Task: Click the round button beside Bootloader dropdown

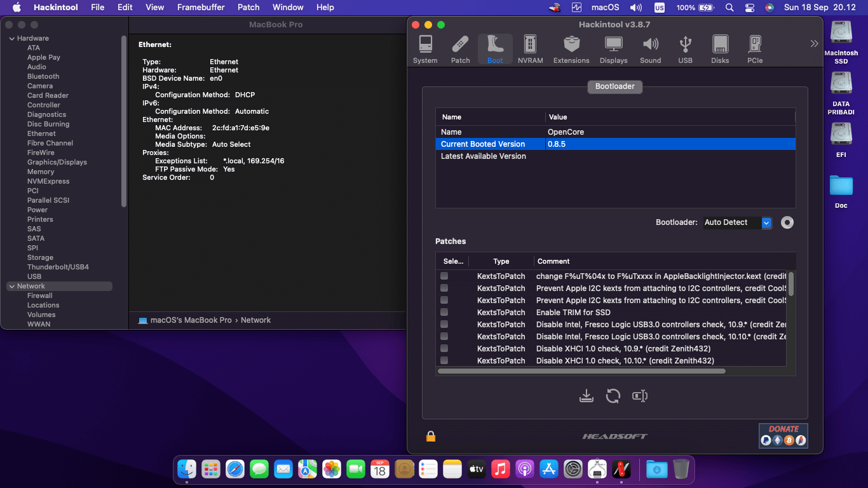Action: click(x=787, y=222)
